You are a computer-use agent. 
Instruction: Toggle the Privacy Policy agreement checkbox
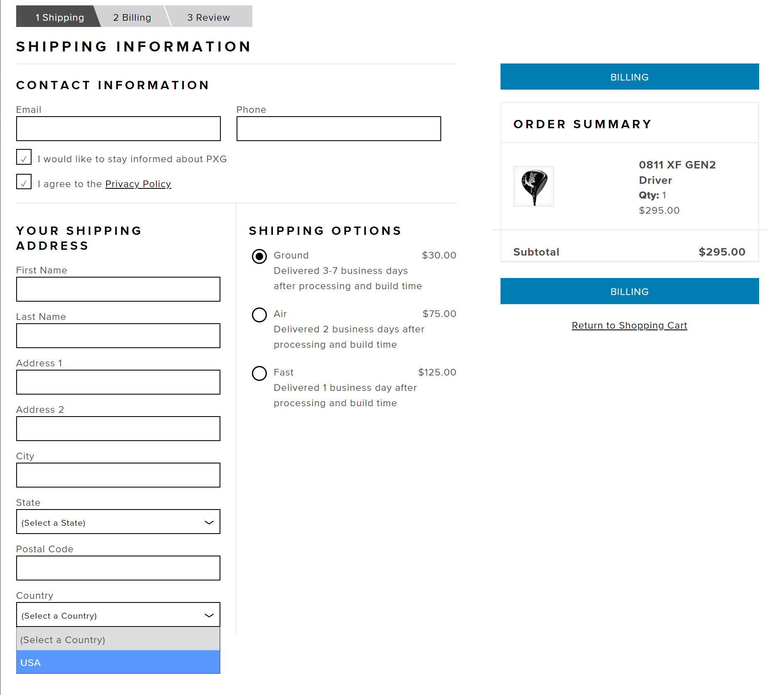tap(24, 182)
